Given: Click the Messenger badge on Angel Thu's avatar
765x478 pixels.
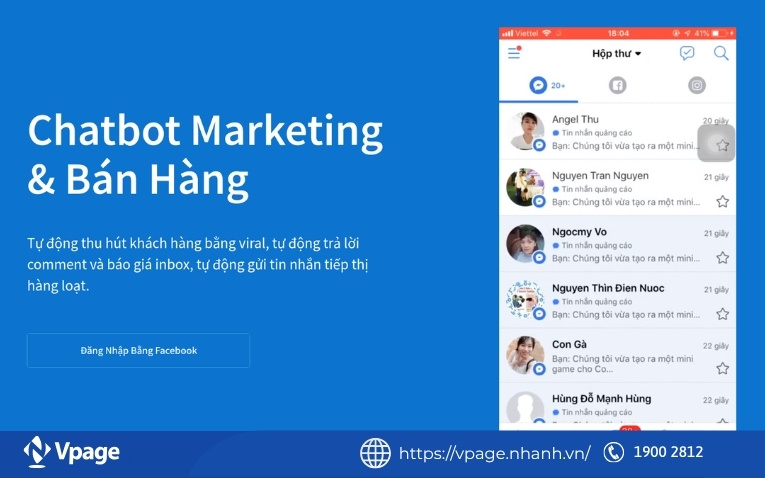Looking at the screenshot, I should [x=539, y=145].
